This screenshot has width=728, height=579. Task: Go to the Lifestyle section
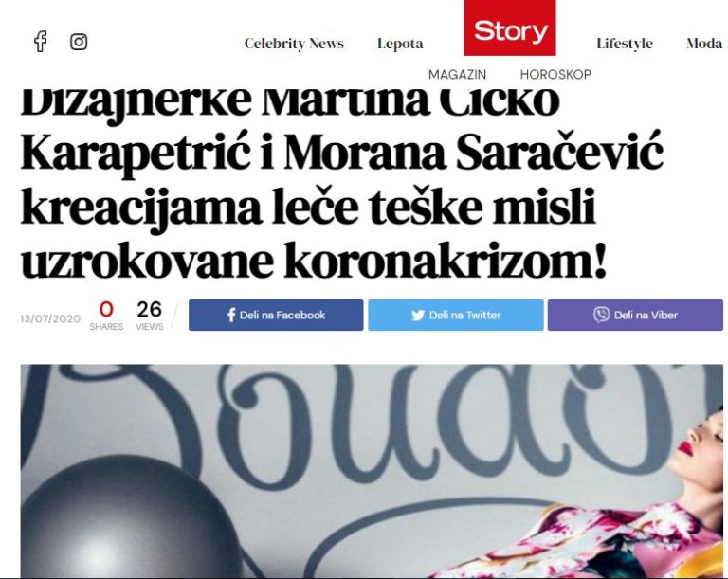point(625,44)
